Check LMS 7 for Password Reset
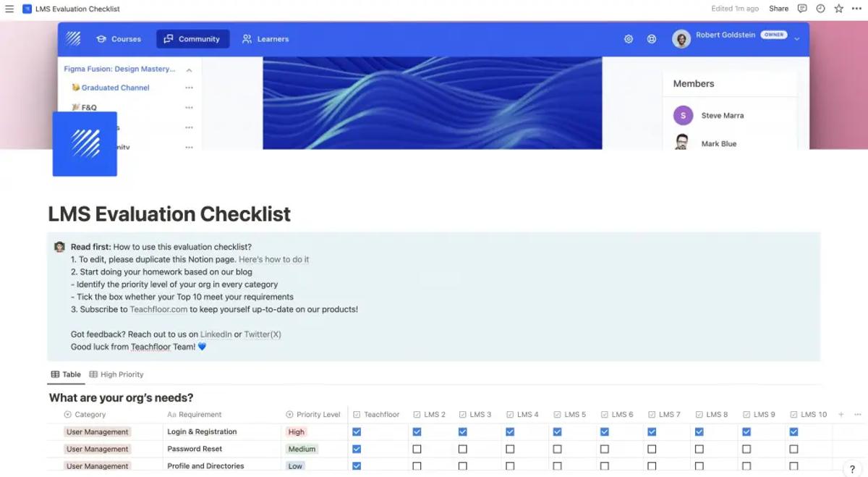This screenshot has height=477, width=868. [652, 449]
